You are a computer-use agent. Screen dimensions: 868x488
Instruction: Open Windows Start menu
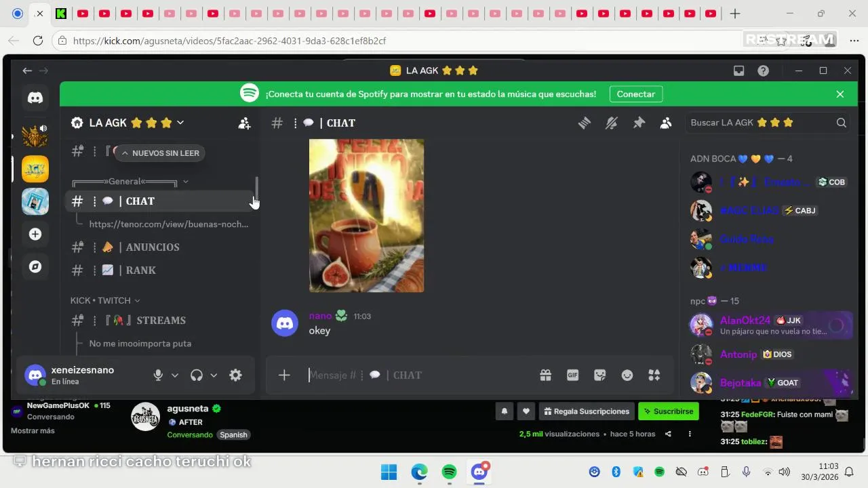(389, 472)
